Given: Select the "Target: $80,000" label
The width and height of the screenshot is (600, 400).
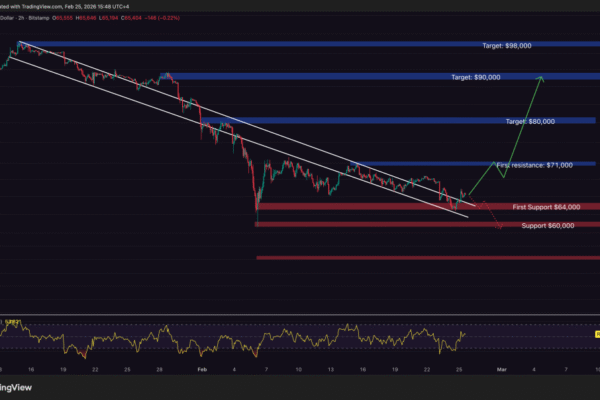Looking at the screenshot, I should coord(530,121).
